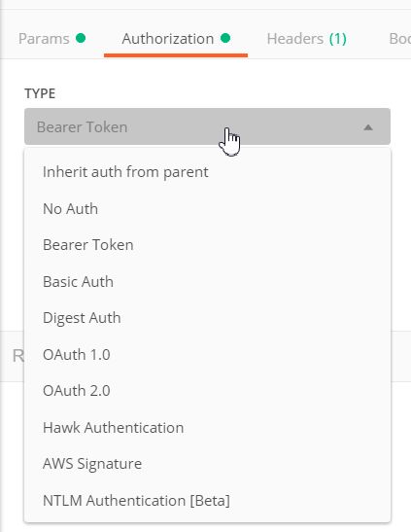
Task: Choose NTLM Authentication [Beta]
Action: [x=207, y=501]
